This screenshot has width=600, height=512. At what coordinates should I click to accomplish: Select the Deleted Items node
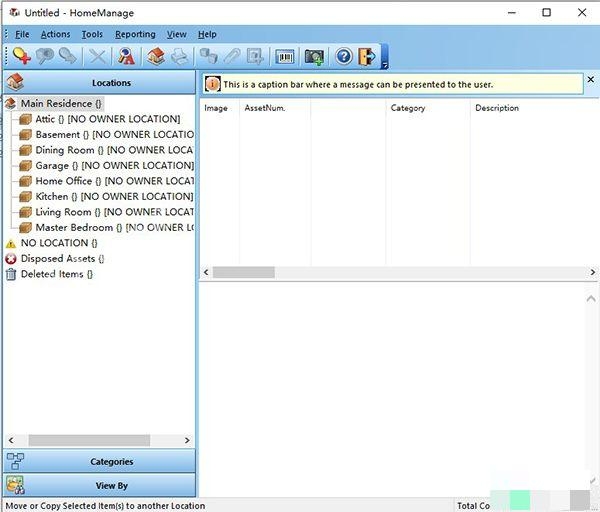tap(57, 274)
